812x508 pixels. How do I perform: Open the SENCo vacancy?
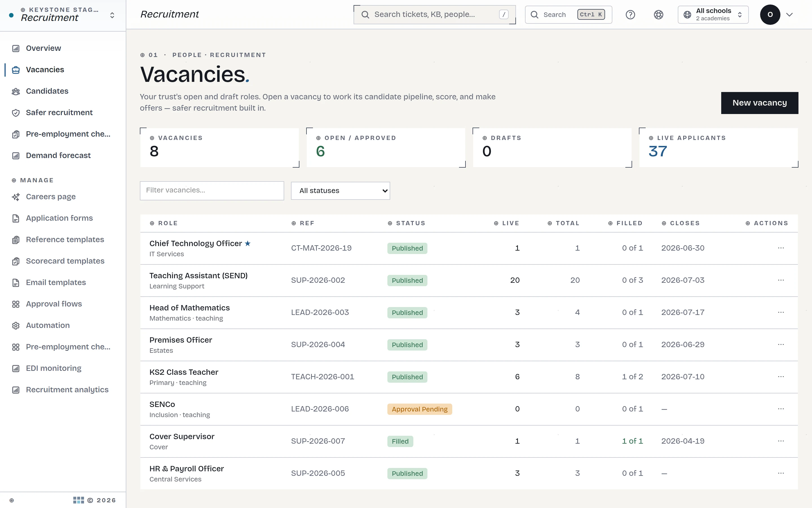coord(162,404)
